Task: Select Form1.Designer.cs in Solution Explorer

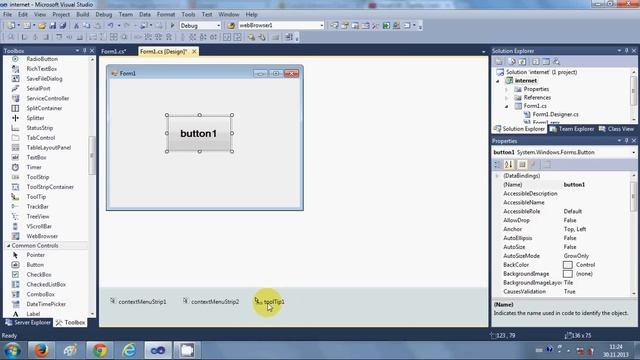Action: coord(555,115)
